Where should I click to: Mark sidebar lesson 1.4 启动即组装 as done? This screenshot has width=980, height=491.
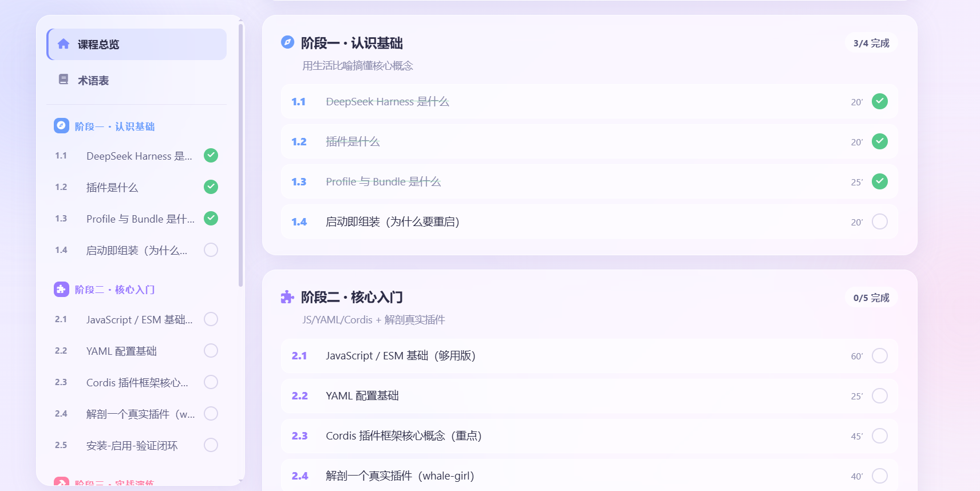coord(211,250)
